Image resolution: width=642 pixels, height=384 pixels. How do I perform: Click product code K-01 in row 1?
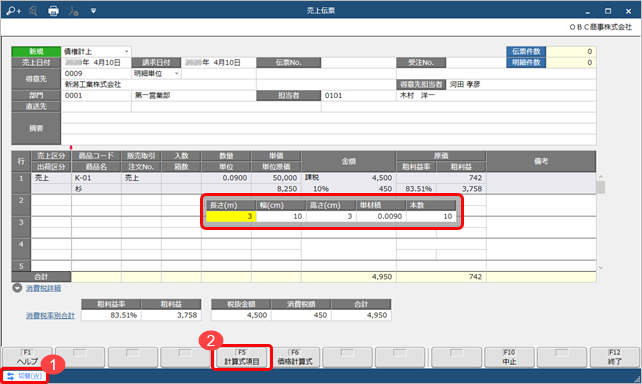96,178
